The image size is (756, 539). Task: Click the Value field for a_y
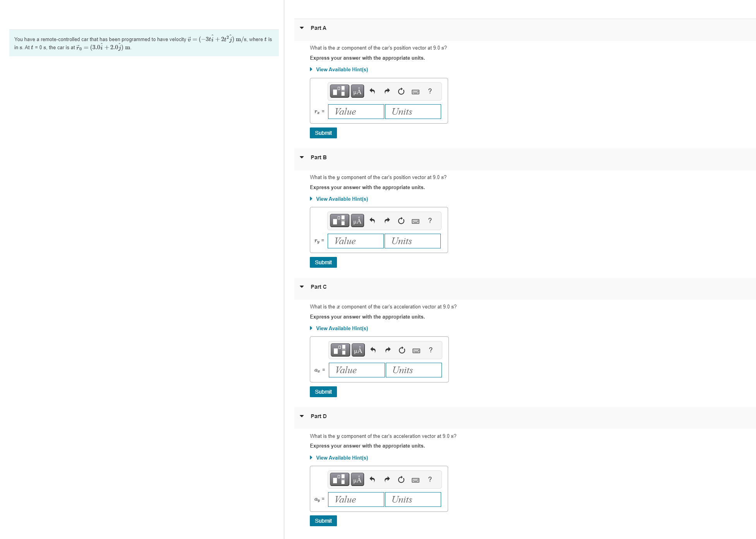(356, 499)
